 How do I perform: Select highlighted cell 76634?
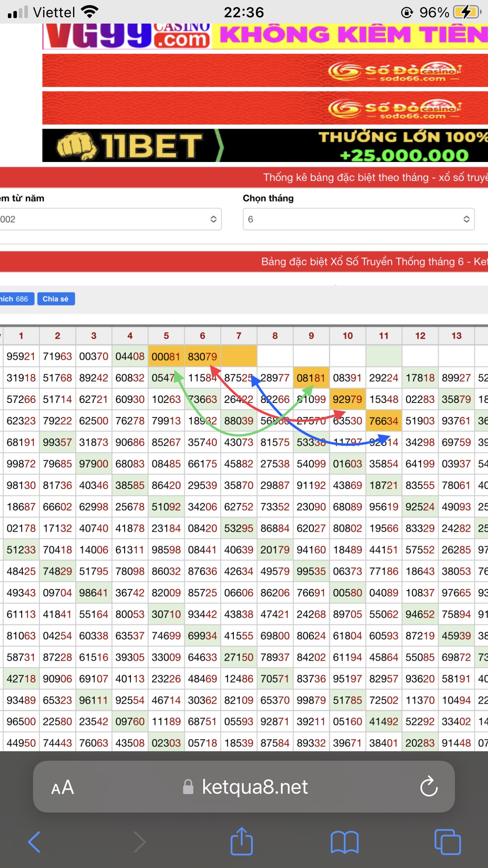[384, 421]
